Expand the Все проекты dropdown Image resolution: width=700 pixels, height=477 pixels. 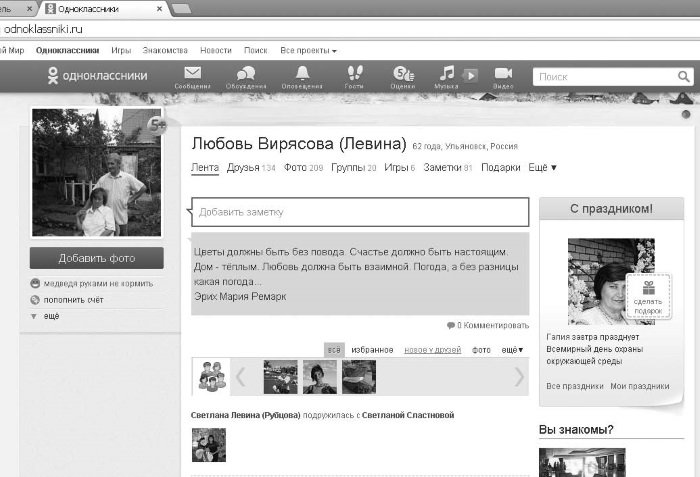point(307,50)
